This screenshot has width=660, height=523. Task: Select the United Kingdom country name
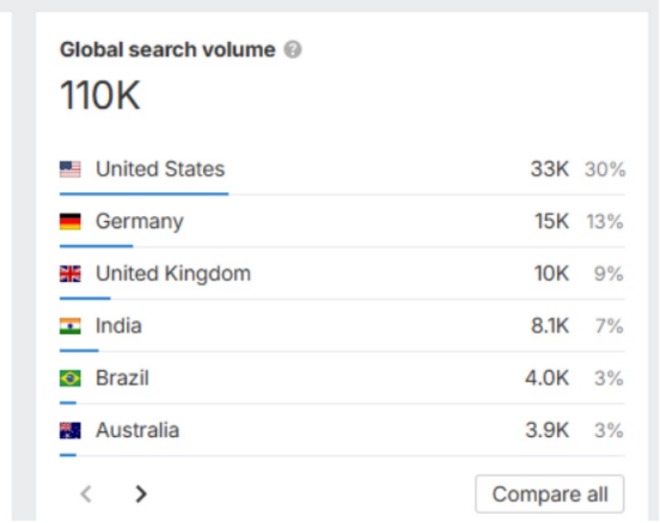click(173, 274)
